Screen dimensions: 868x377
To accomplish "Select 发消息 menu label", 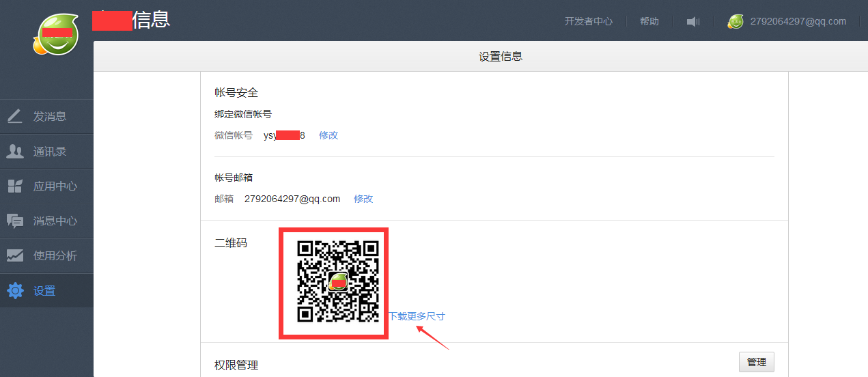I will tap(50, 116).
